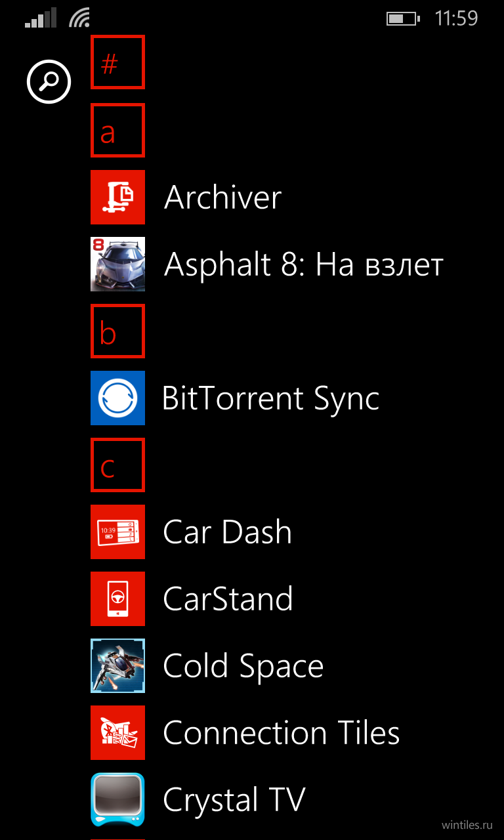The height and width of the screenshot is (840, 504).
Task: Select the CarStand label
Action: (x=228, y=598)
